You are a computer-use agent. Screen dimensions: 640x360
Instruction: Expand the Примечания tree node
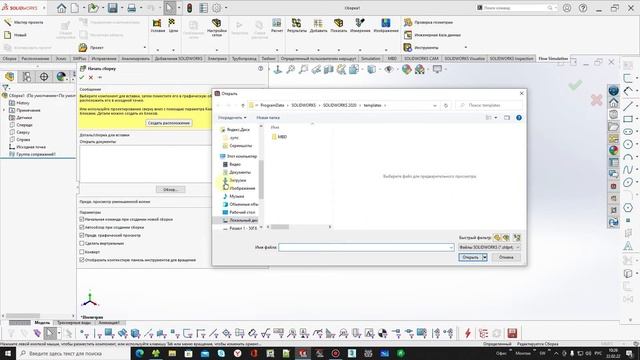(x=4, y=110)
